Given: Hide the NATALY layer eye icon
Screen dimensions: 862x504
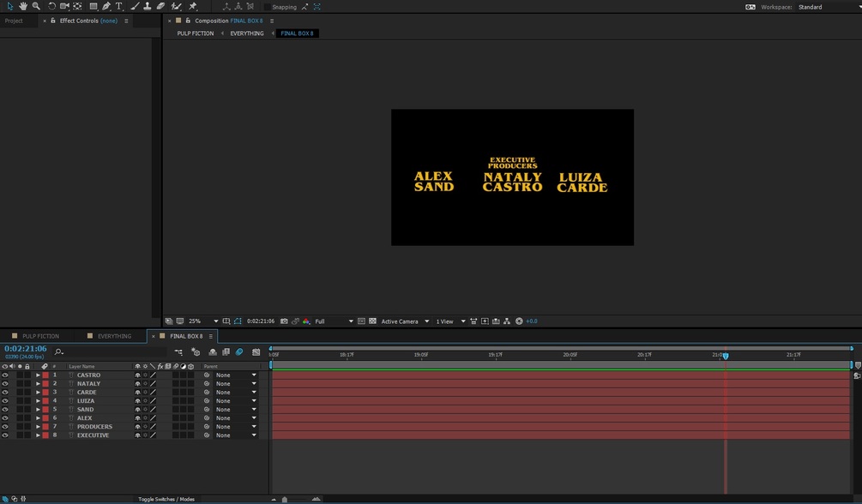Looking at the screenshot, I should coord(5,384).
